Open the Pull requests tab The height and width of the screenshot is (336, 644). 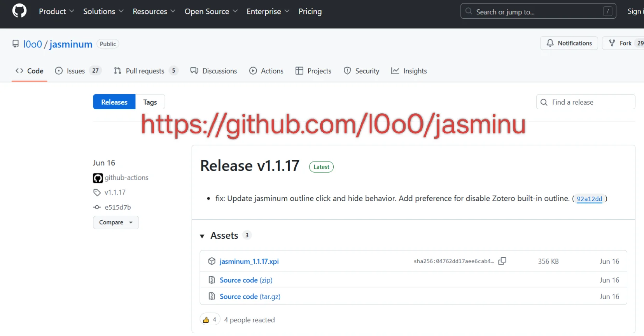coord(146,71)
